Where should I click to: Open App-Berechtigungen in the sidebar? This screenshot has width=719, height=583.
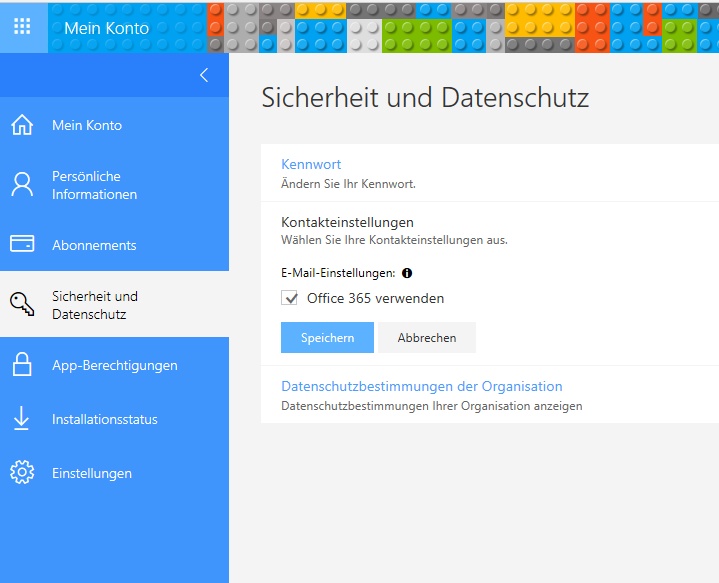point(115,365)
